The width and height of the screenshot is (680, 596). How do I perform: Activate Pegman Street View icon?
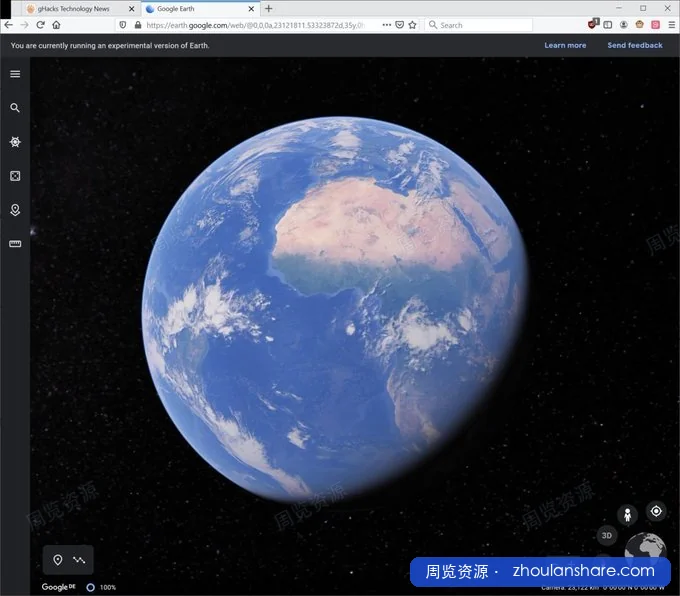[x=628, y=515]
